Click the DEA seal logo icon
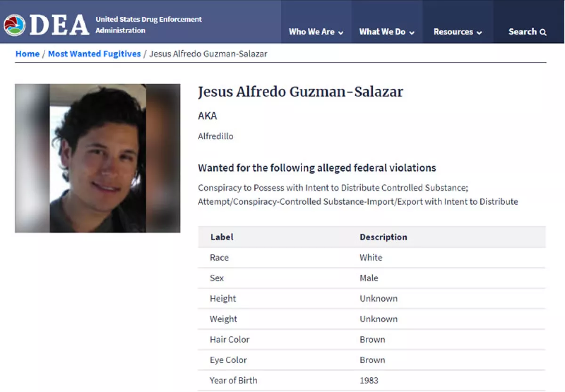 (15, 25)
